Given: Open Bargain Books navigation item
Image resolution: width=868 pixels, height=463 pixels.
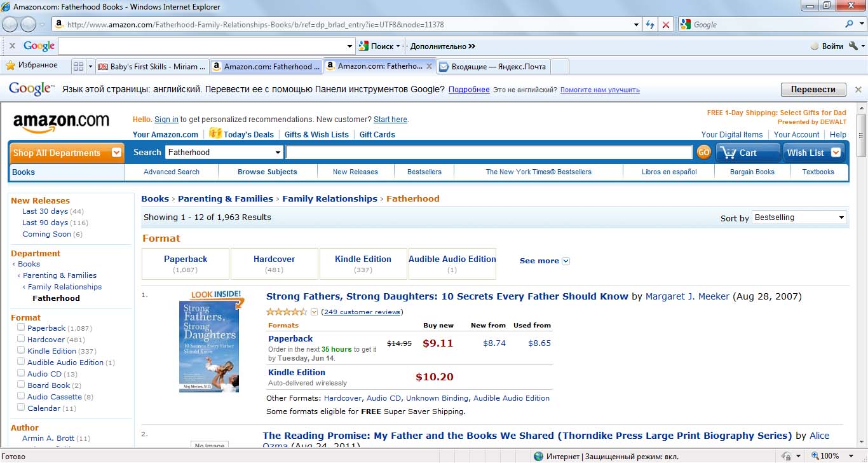Looking at the screenshot, I should click(x=752, y=172).
